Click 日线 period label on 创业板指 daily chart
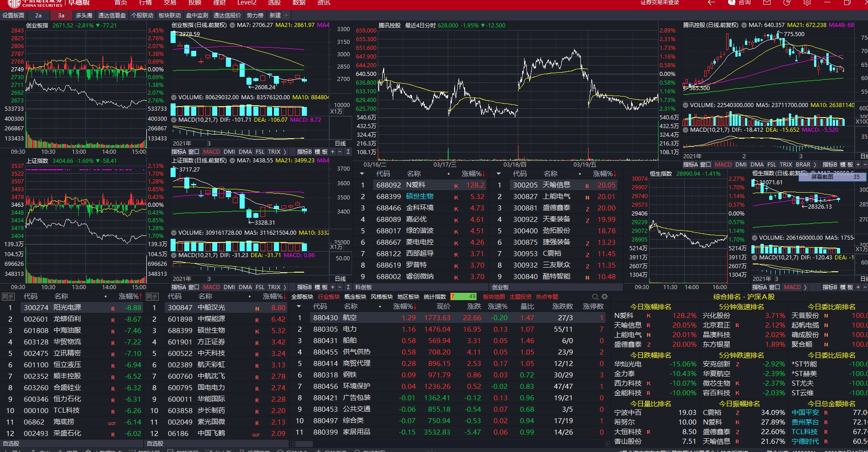868x452 pixels. (341, 144)
